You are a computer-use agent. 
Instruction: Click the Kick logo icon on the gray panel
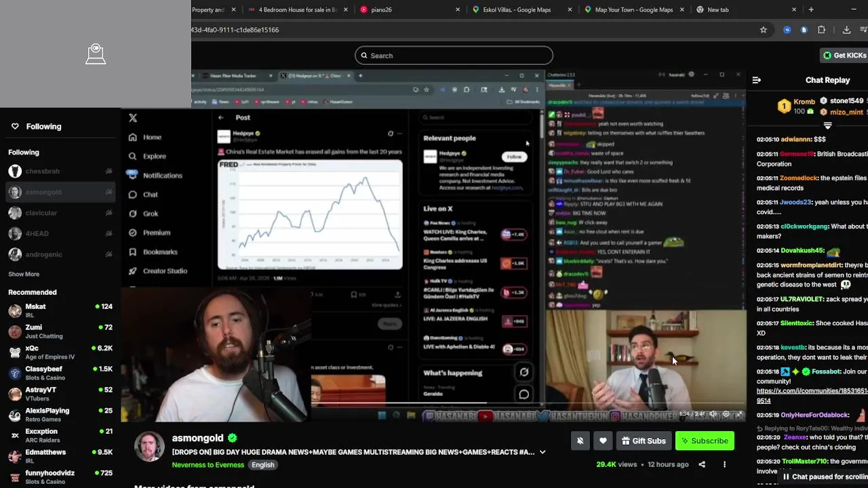96,54
